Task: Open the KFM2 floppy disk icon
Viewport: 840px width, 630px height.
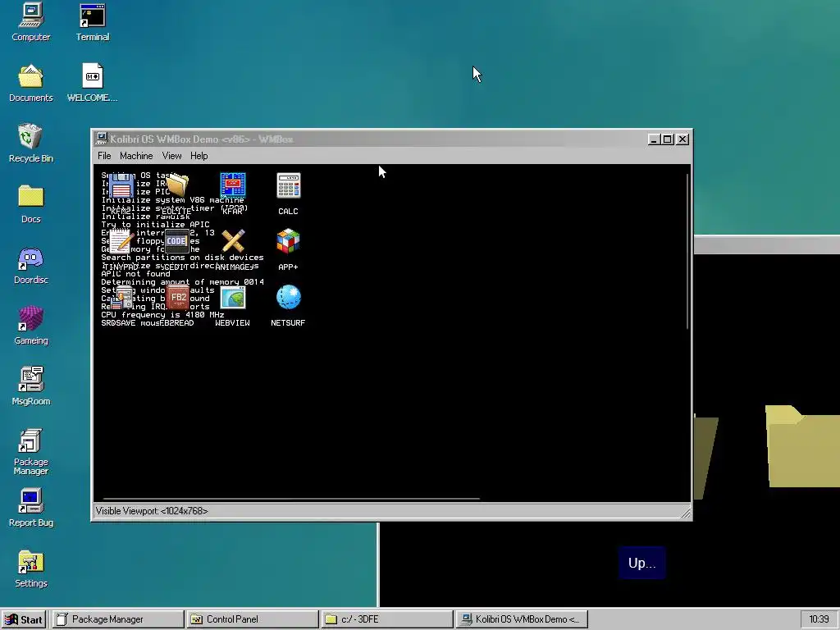Action: point(121,186)
